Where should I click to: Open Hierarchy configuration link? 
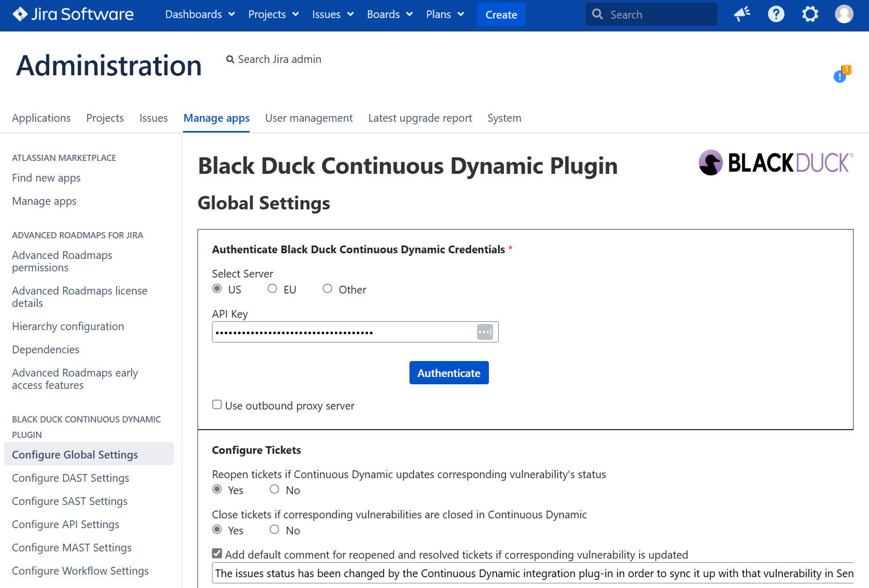click(x=68, y=326)
